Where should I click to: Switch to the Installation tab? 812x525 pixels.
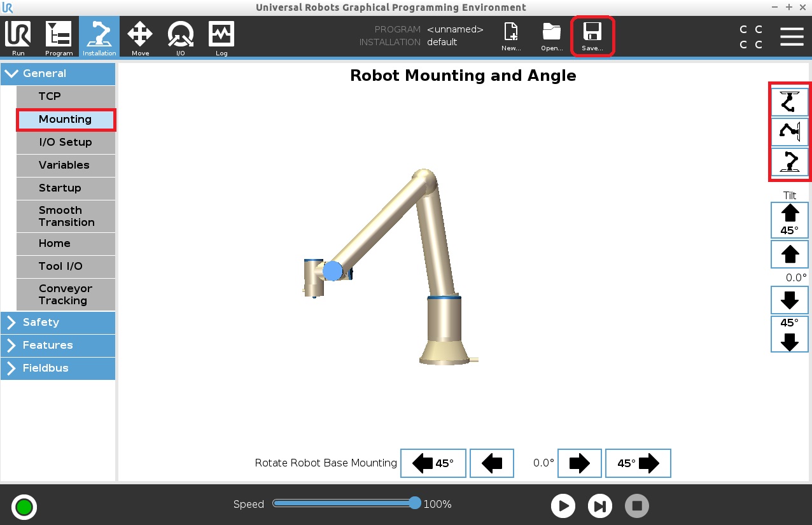point(99,38)
